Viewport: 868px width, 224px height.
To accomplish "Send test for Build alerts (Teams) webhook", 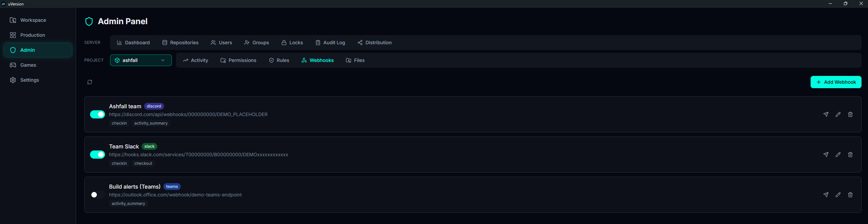I will coord(826,195).
